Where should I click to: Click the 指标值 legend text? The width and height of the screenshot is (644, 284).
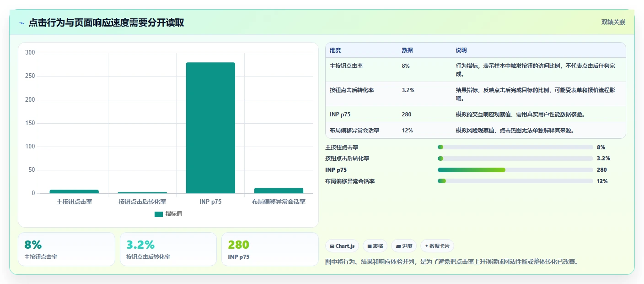(174, 214)
